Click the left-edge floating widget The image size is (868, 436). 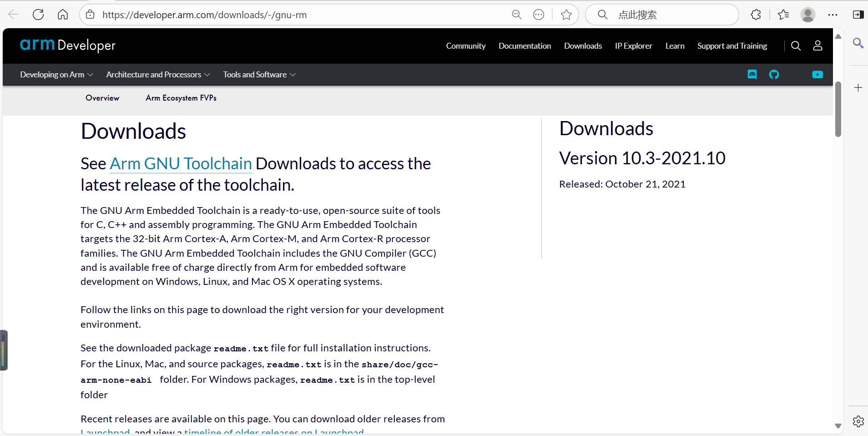point(4,350)
